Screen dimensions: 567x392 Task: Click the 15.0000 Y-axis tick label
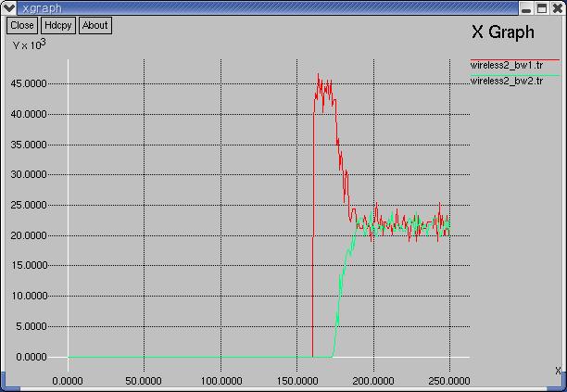click(29, 265)
